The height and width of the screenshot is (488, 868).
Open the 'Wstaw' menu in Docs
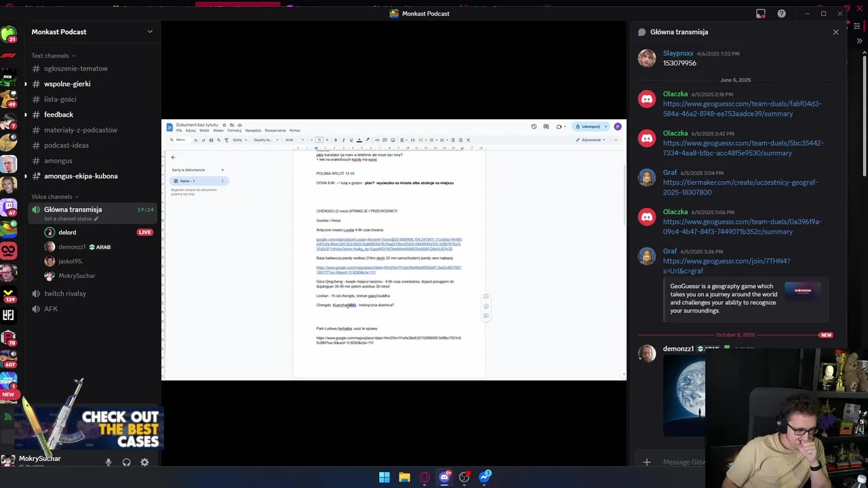coord(218,130)
